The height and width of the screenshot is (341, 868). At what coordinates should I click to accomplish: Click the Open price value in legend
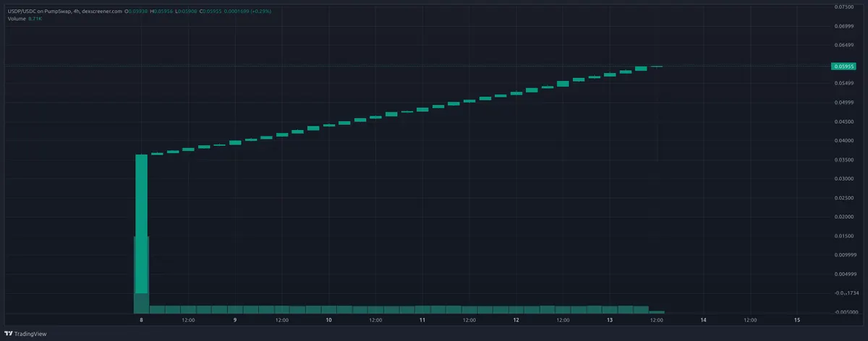tap(138, 12)
